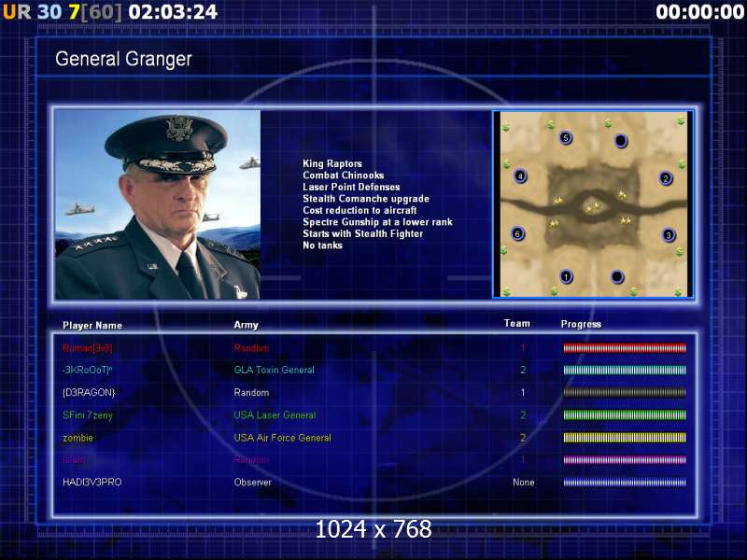Select player HADI3V3PRO
Viewport: 747px width, 560px height.
[x=92, y=482]
